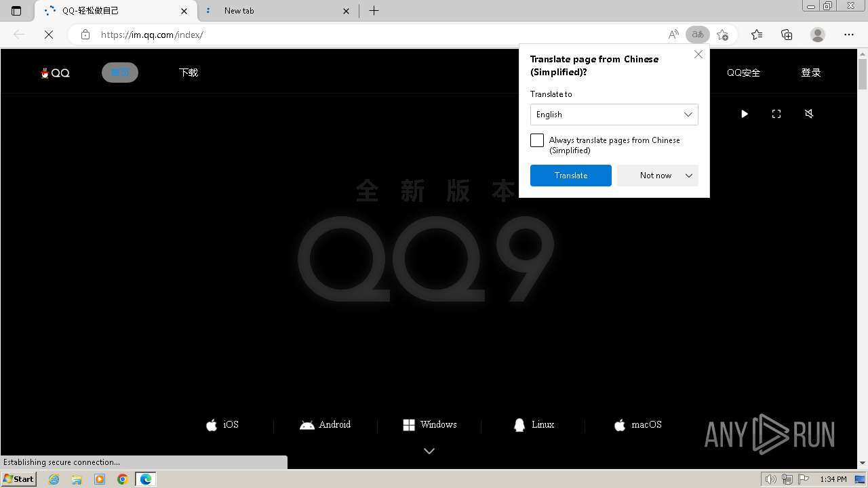Open the QQ安全 security page
This screenshot has height=488, width=868.
tap(743, 73)
